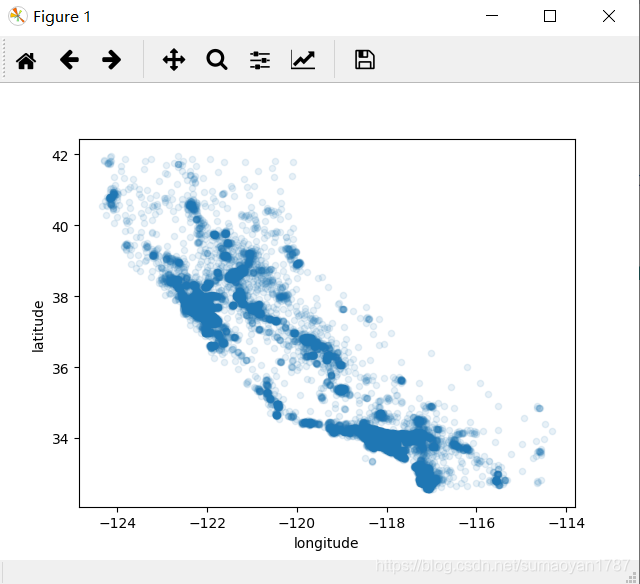Image resolution: width=640 pixels, height=584 pixels.
Task: Reset the plot with the Home icon
Action: 26,60
